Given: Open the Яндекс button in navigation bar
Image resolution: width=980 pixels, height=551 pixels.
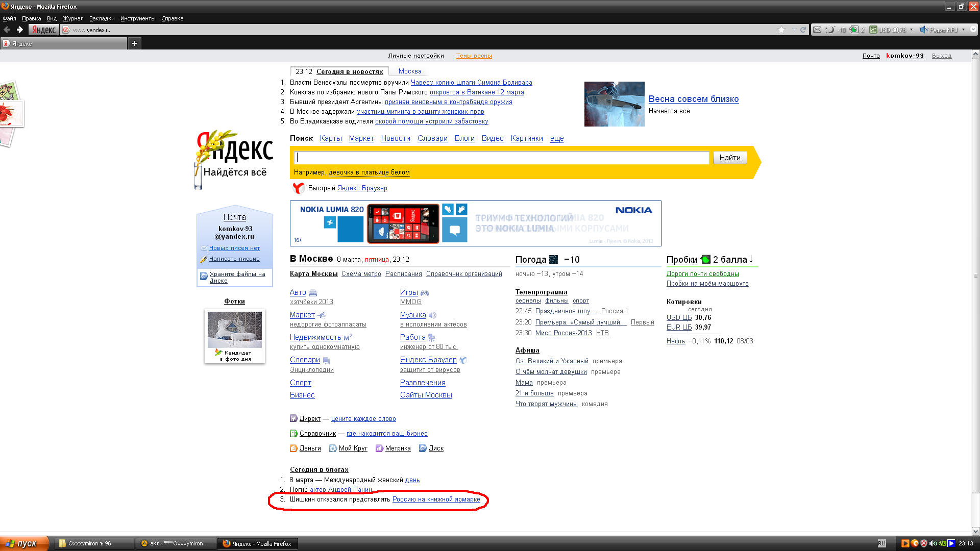Looking at the screenshot, I should tap(44, 30).
